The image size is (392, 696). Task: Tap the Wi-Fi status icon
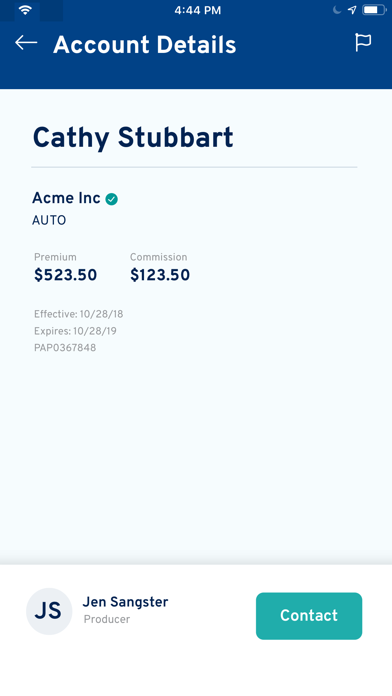coord(25,10)
